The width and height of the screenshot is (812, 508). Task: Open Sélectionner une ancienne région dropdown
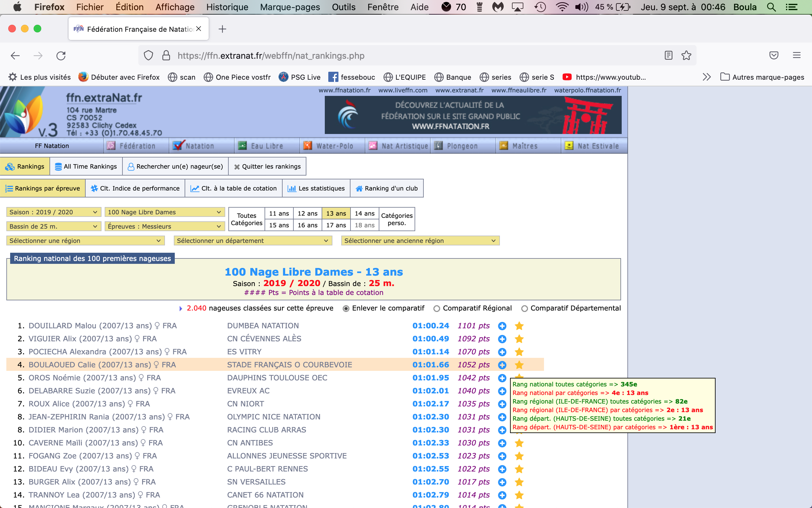420,241
